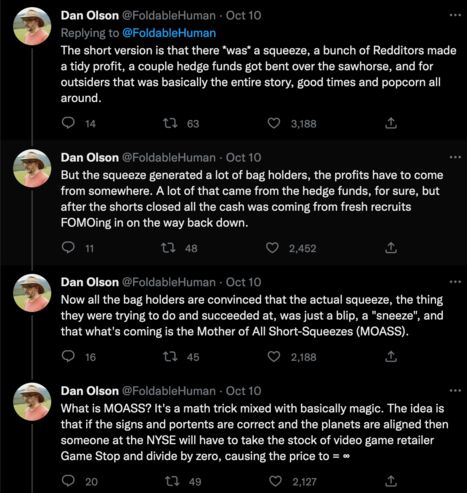
Task: Like the tweet with 2,127 likes
Action: pyautogui.click(x=275, y=481)
